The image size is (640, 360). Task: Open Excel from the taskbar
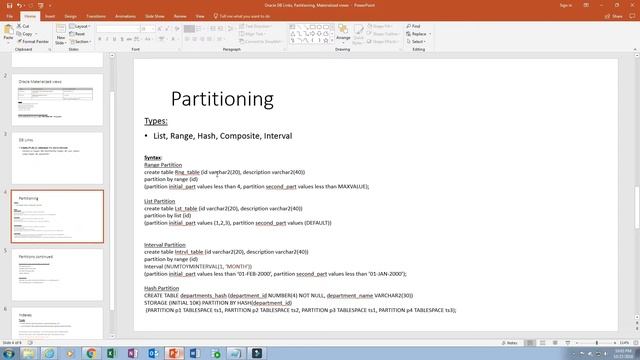coord(111,353)
